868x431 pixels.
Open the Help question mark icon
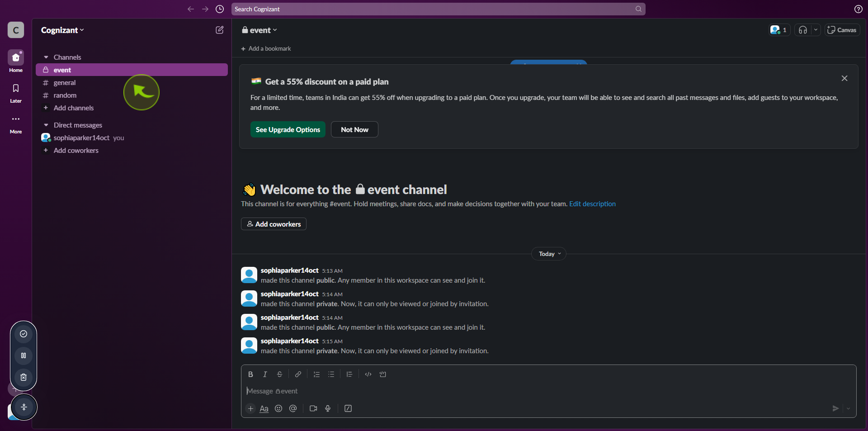pos(858,9)
